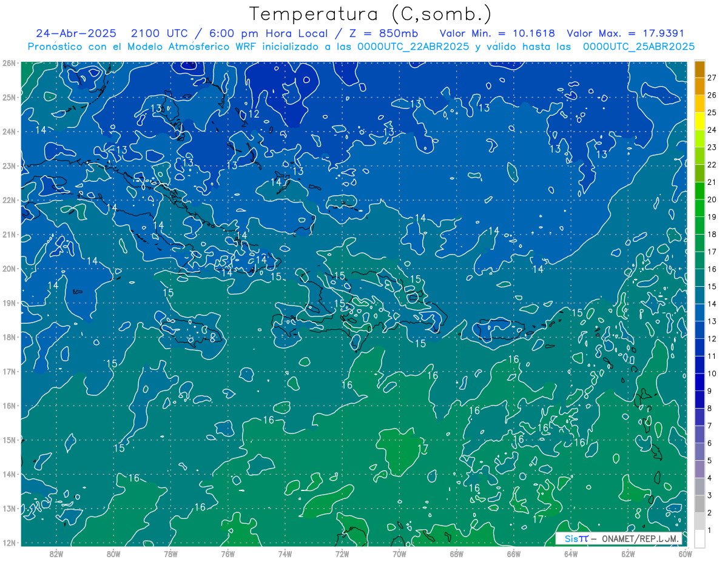Click legend value 24
Screen dimensions: 728x562
[712, 130]
